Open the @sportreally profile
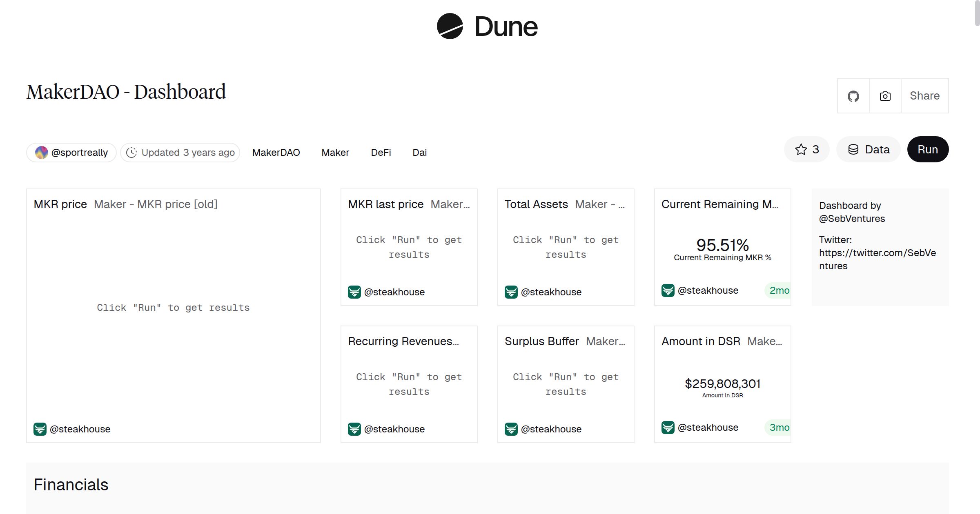The height and width of the screenshot is (514, 980). tap(80, 152)
